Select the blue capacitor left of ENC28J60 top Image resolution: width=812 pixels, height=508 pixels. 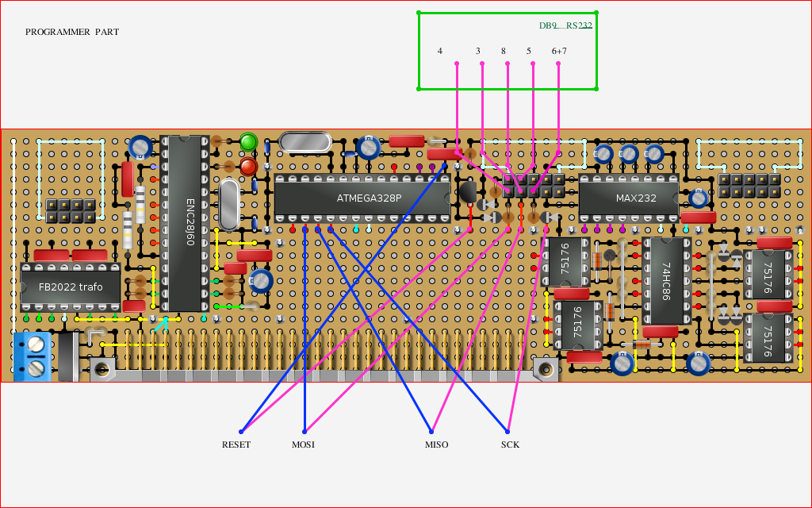tap(140, 147)
